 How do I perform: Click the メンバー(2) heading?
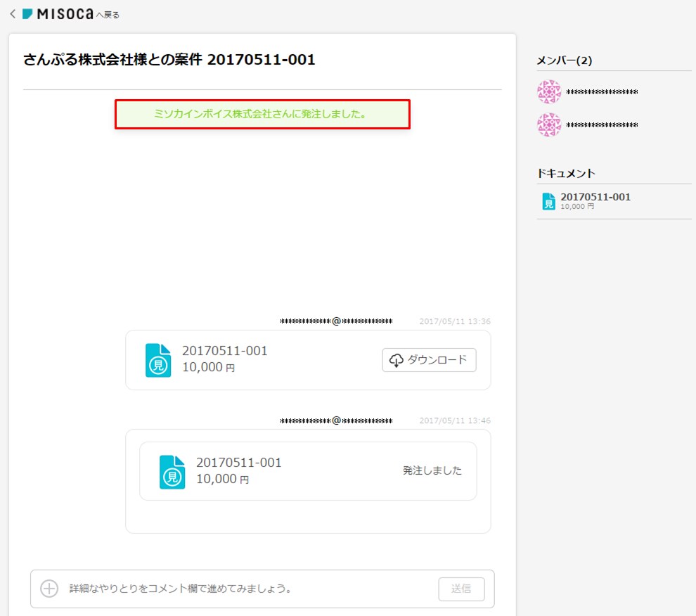pos(564,60)
